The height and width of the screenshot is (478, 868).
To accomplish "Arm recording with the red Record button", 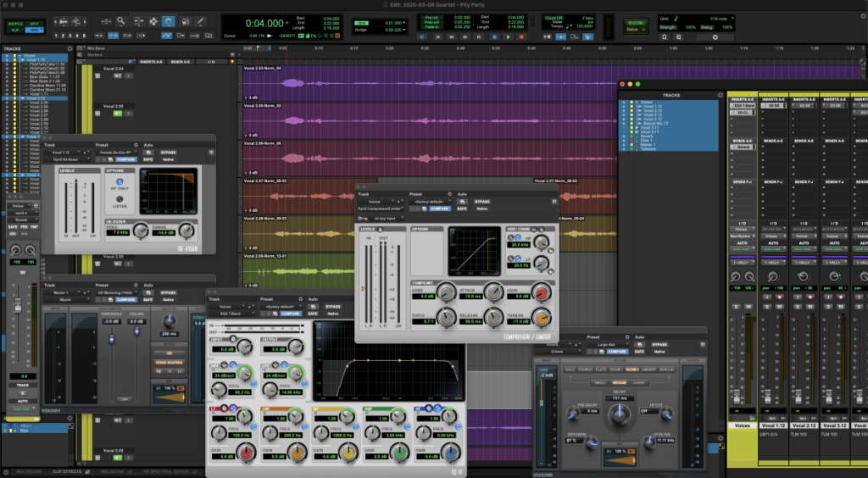I will pos(521,36).
